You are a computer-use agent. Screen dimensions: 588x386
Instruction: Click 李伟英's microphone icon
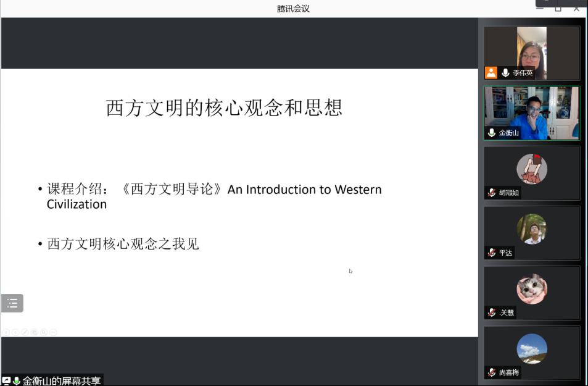coord(505,72)
